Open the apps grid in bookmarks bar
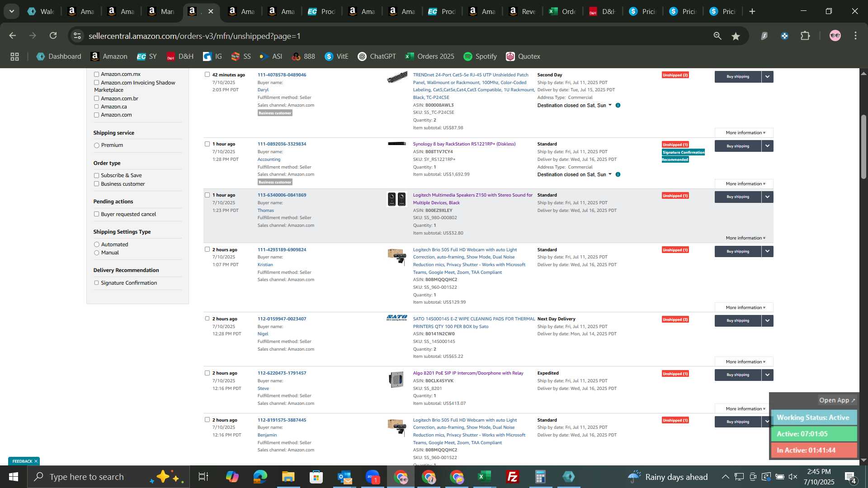This screenshot has width=868, height=488. (x=14, y=56)
